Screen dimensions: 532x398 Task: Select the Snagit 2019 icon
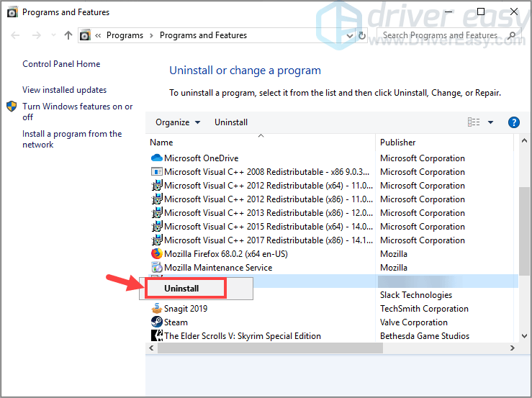(157, 309)
